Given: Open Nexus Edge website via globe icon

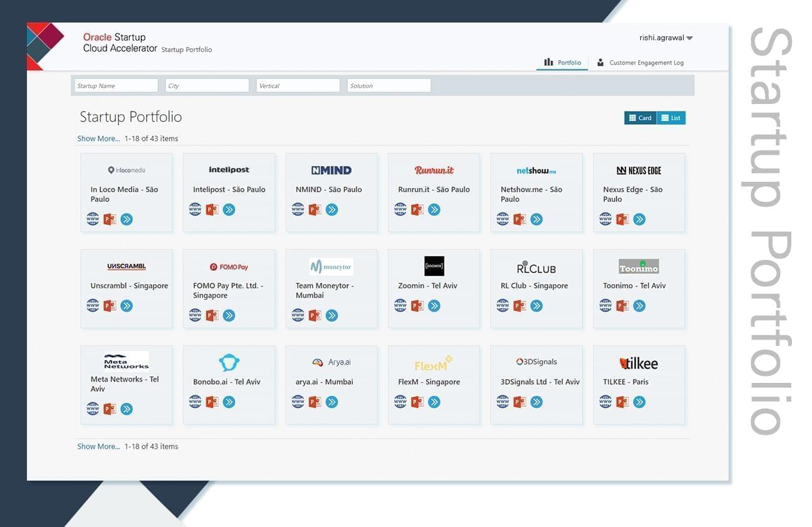Looking at the screenshot, I should (605, 219).
